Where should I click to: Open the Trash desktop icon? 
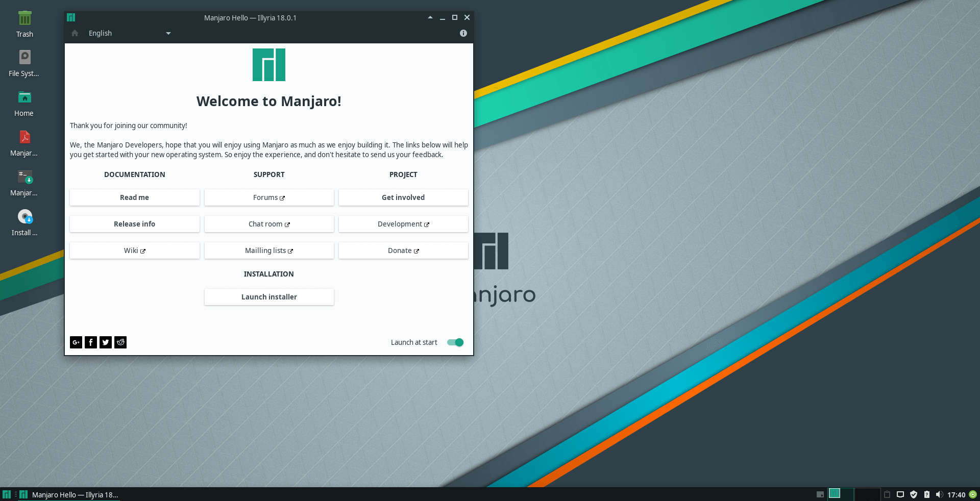(24, 24)
